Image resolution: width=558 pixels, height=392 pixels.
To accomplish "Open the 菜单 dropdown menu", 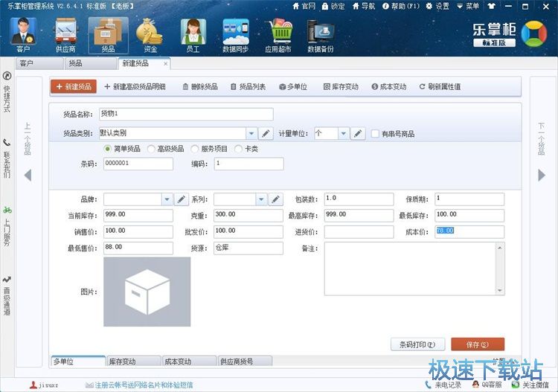I will [468, 7].
